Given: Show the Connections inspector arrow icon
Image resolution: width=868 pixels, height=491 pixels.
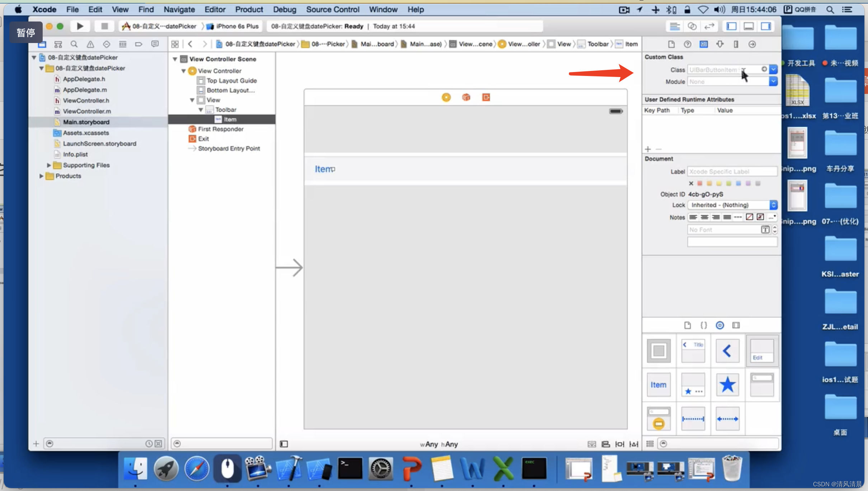Looking at the screenshot, I should pyautogui.click(x=752, y=44).
